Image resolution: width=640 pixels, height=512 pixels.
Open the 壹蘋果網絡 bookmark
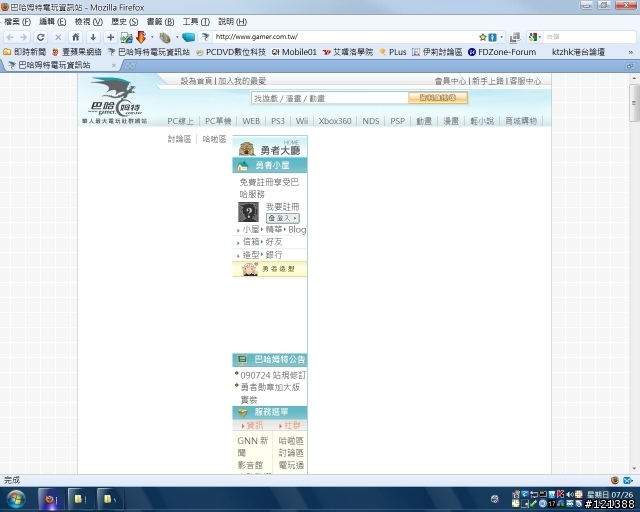click(77, 52)
